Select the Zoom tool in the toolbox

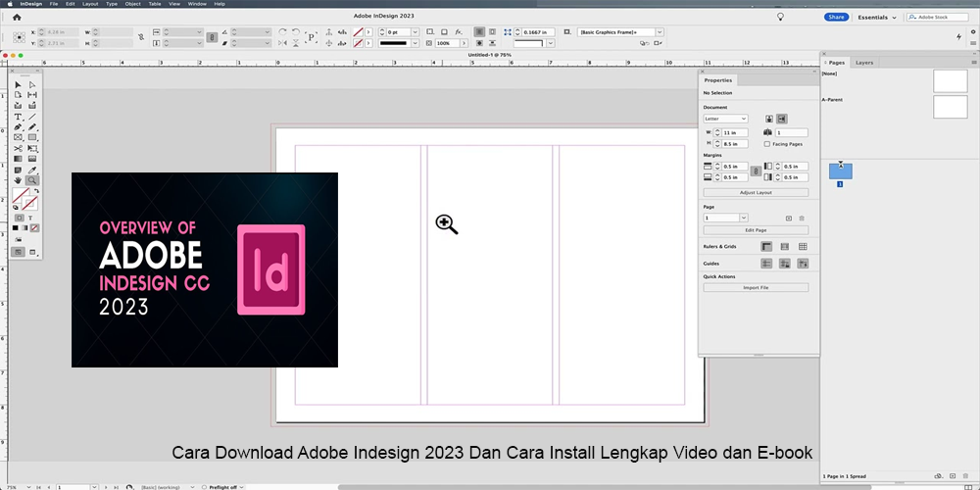32,180
